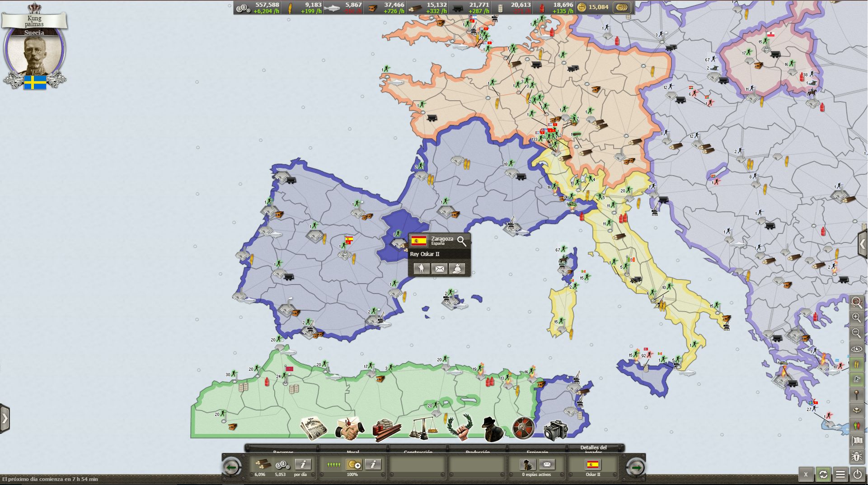This screenshot has width=868, height=485.
Task: Click the Spanish flag in Zaragoza popup
Action: click(419, 241)
